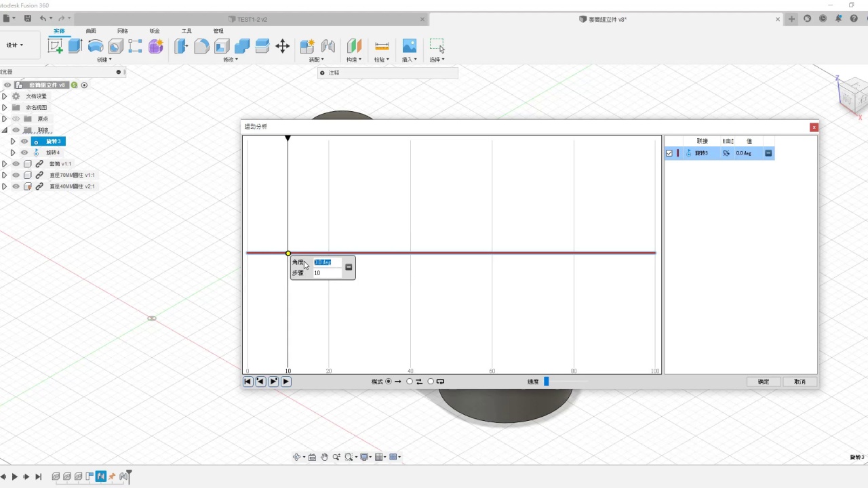Screen dimensions: 868x488
Task: Click the 确定 button
Action: click(x=763, y=382)
